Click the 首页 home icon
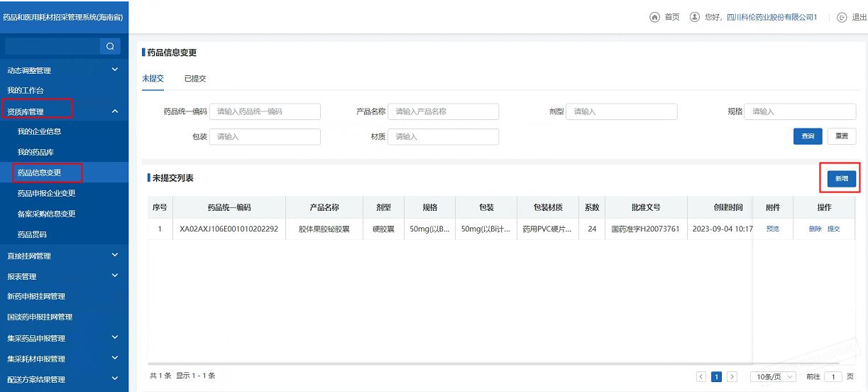 (x=654, y=17)
